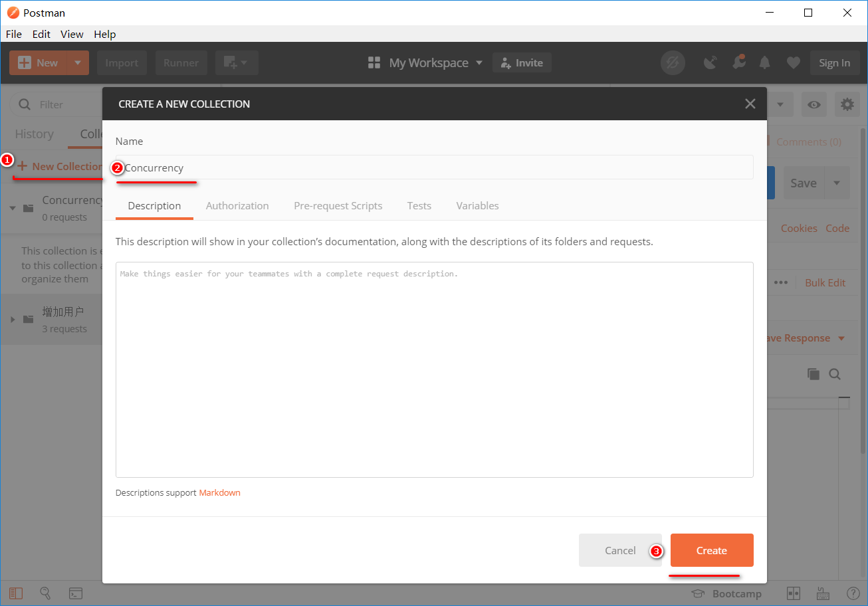Viewport: 868px width, 606px height.
Task: Click the capture requests satellite icon
Action: [710, 63]
